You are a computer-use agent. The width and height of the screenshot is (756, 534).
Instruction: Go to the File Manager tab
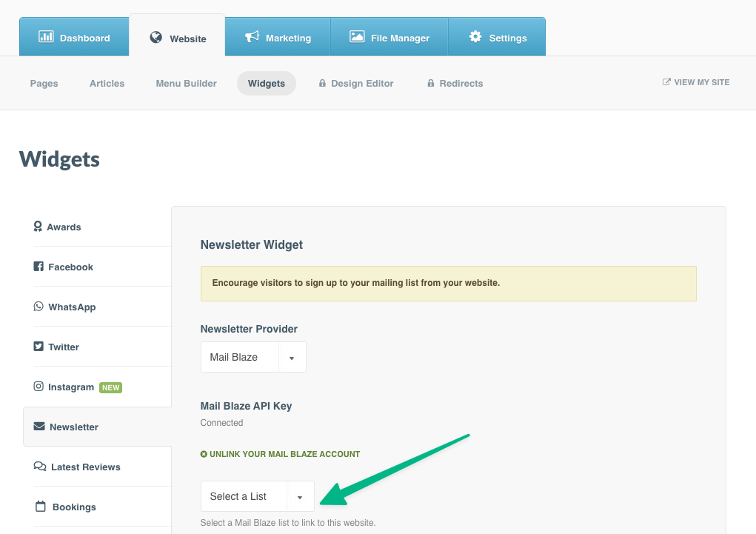(389, 38)
